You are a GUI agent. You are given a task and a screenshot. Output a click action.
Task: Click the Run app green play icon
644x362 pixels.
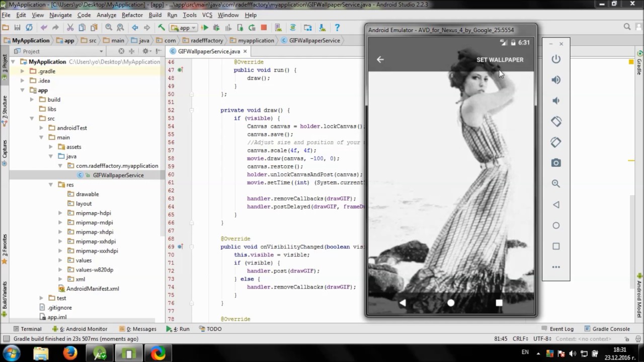[x=205, y=28]
